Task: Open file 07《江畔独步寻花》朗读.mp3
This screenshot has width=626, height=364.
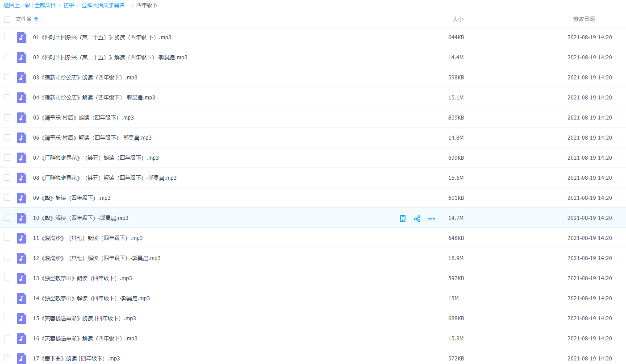Action: [96, 158]
